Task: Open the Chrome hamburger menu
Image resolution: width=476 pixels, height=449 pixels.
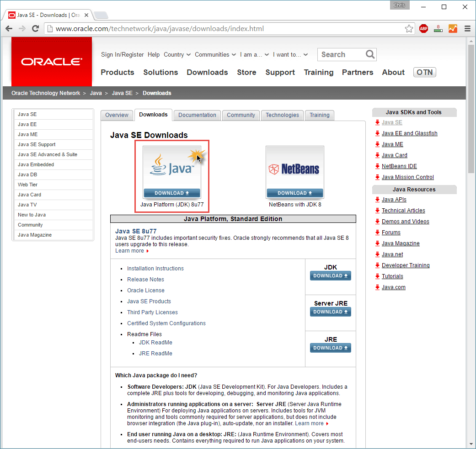Action: coord(467,28)
